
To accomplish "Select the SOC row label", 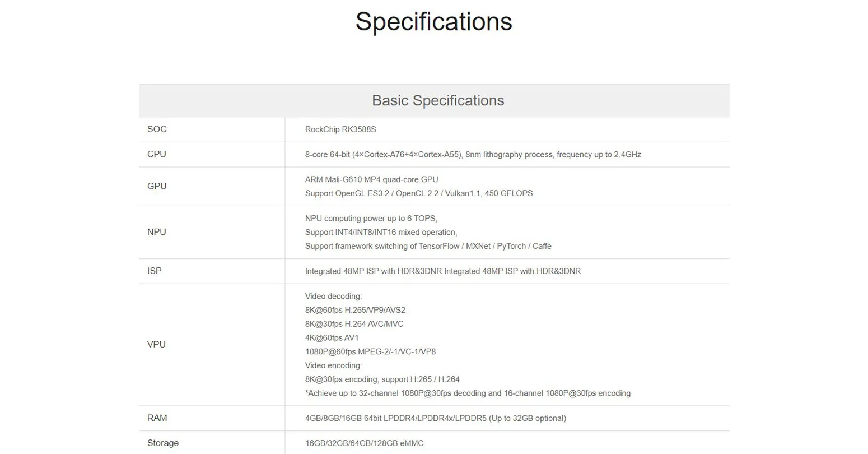I will pyautogui.click(x=157, y=129).
